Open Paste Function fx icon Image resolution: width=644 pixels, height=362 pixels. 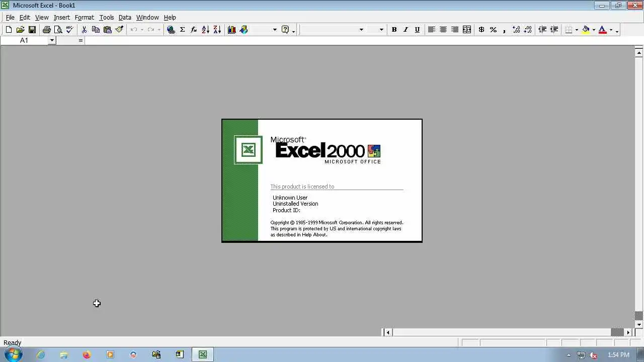(194, 30)
